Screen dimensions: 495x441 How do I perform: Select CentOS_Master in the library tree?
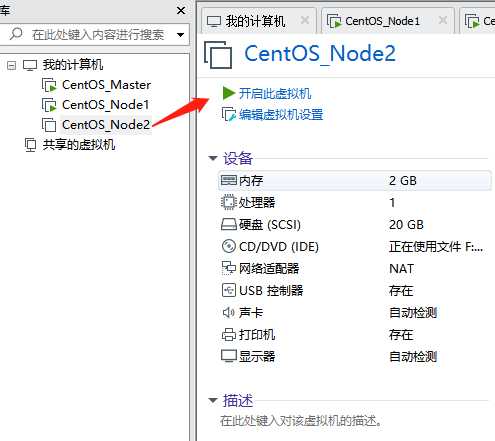[106, 85]
